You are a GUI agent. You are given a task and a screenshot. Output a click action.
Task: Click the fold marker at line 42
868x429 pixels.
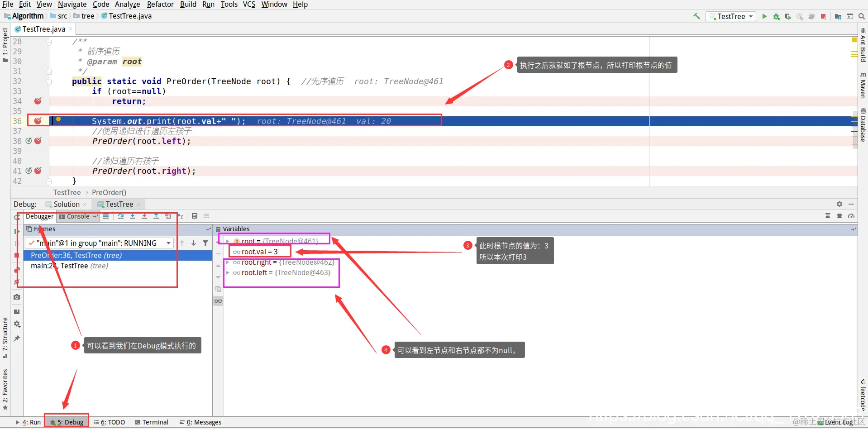click(x=49, y=181)
